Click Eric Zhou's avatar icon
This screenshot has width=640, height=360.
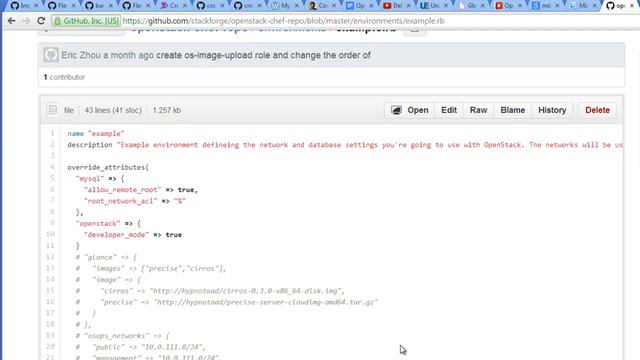click(51, 55)
